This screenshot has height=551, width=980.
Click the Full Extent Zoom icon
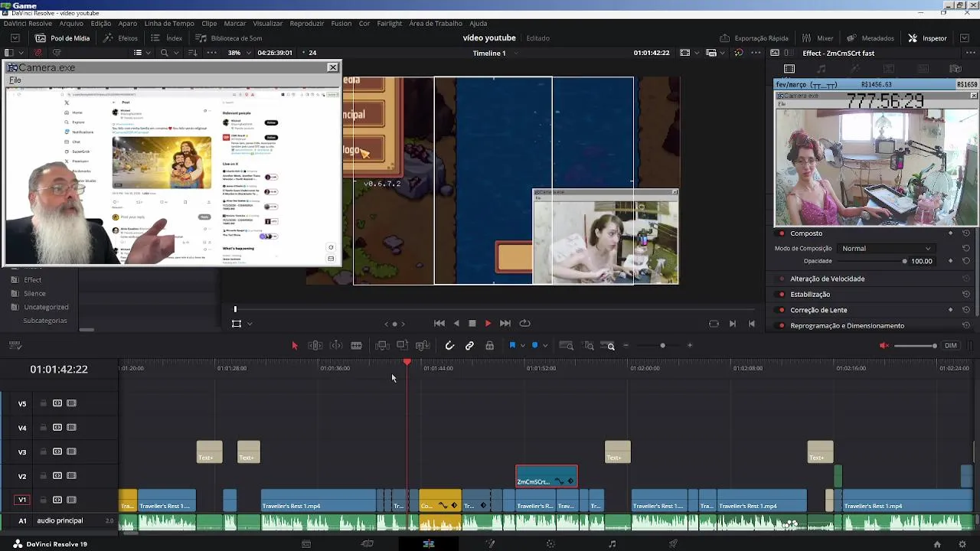pos(567,346)
